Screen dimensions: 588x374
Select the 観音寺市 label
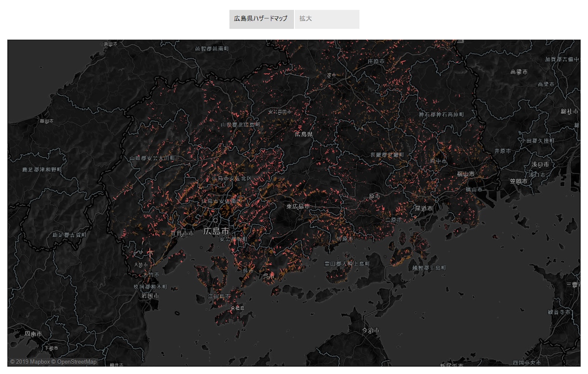(559, 312)
